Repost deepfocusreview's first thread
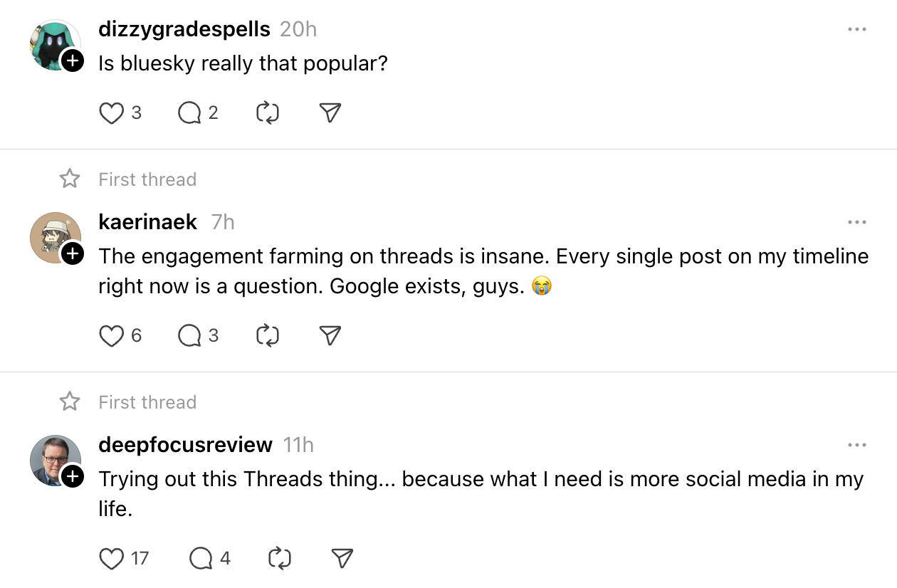The height and width of the screenshot is (588, 897). tap(280, 559)
